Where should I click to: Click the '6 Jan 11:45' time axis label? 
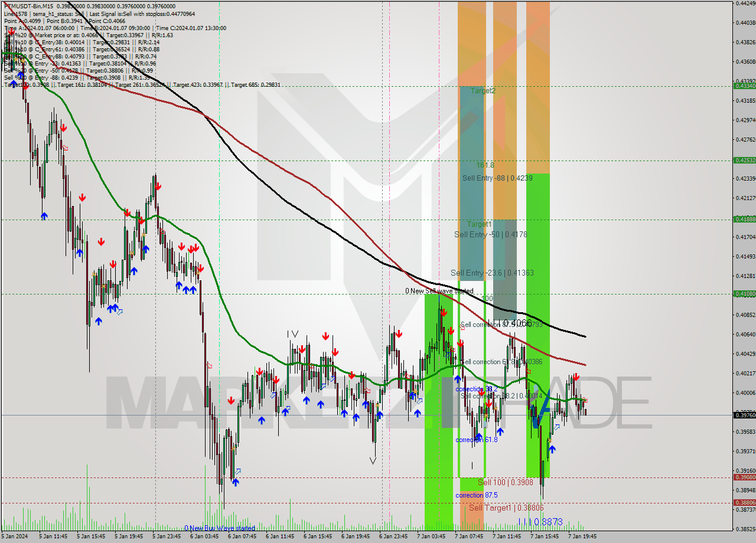click(x=281, y=537)
